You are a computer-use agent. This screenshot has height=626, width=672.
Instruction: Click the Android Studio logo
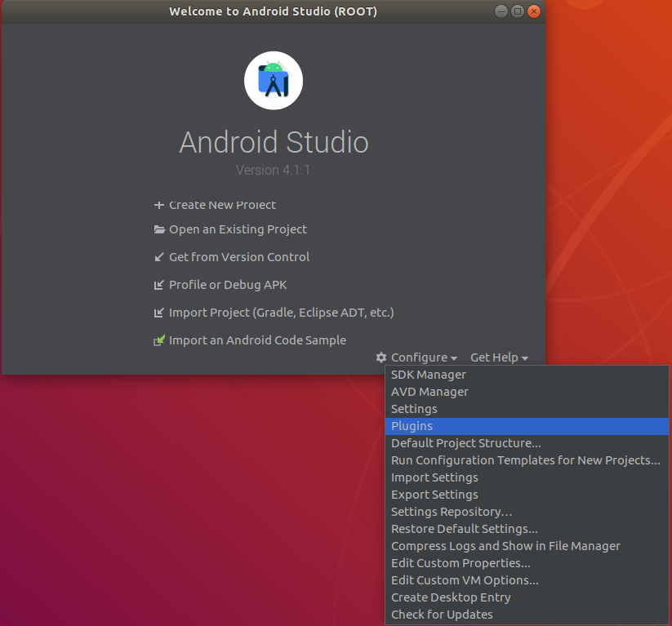274,81
